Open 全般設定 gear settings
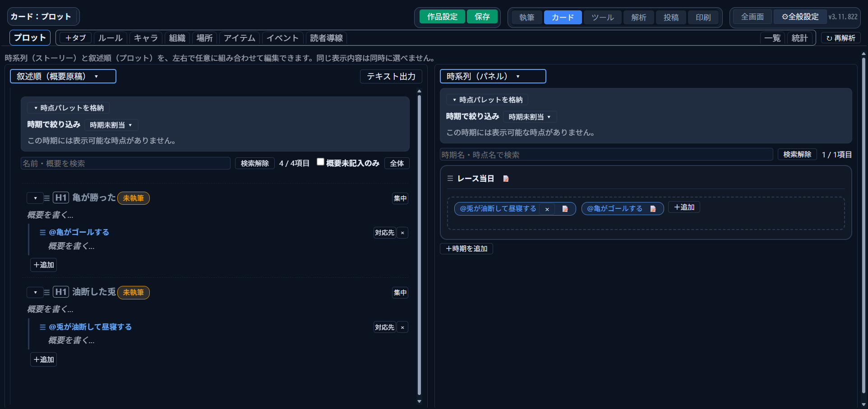Screen dimensions: 868x409 point(800,17)
